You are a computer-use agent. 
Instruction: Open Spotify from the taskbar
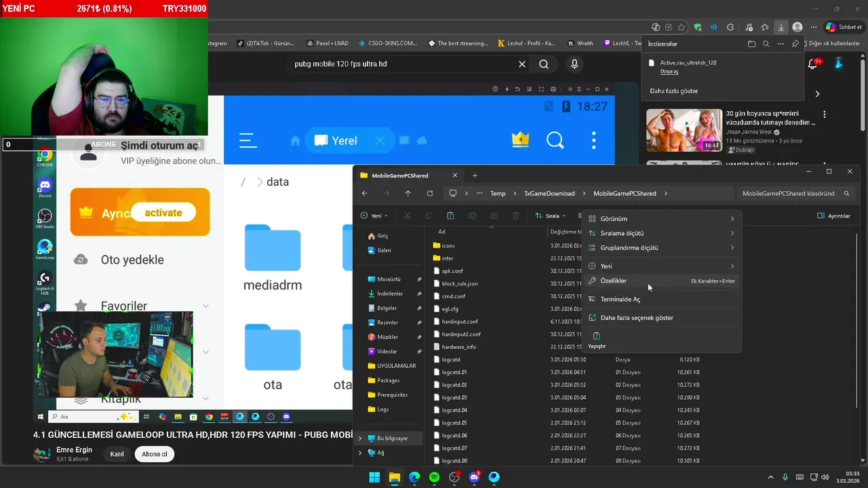[x=434, y=477]
